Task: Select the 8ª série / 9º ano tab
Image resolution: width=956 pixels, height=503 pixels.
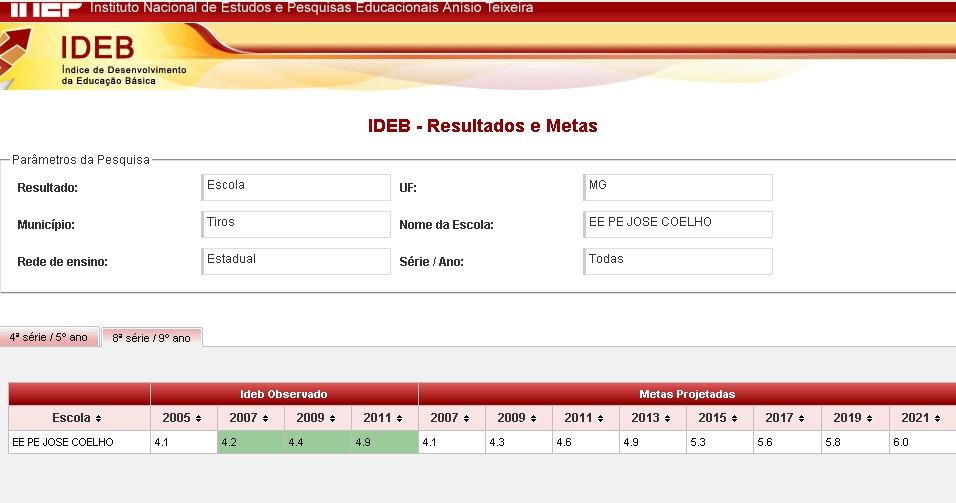Action: 151,338
